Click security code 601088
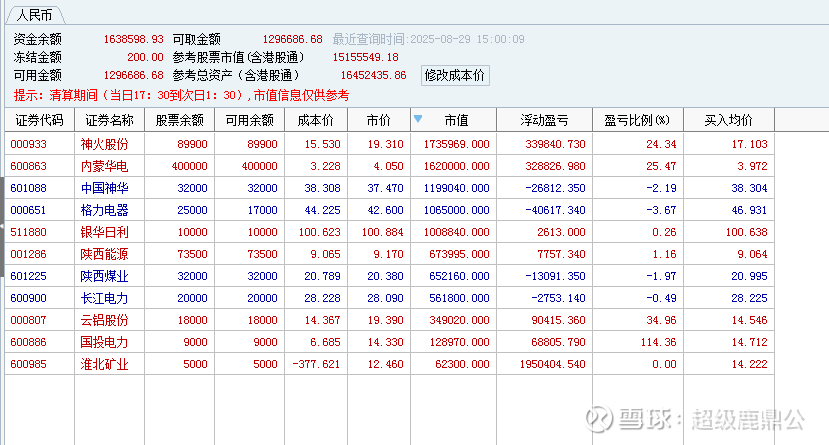Viewport: 829px width, 445px height. 29,188
